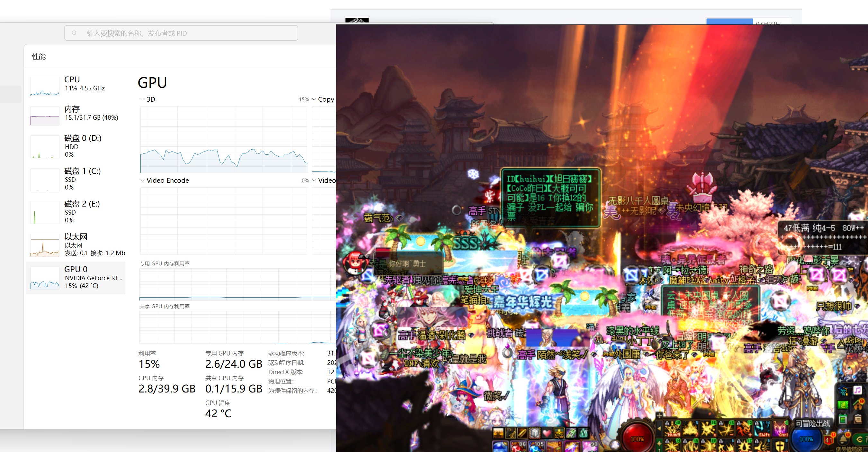Select 磁盘 1 (C:) SSD entry
868x452 pixels.
pyautogui.click(x=76, y=179)
